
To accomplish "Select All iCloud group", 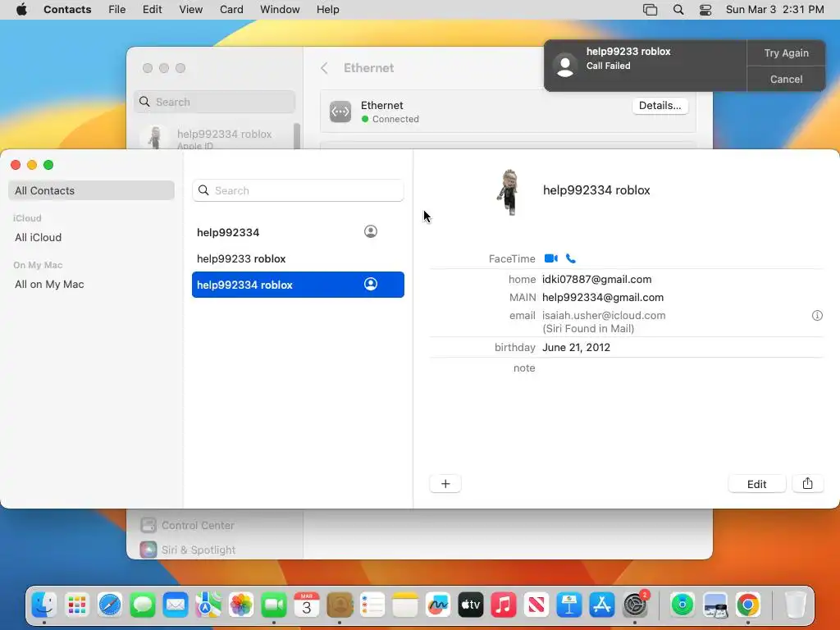I will tap(38, 237).
